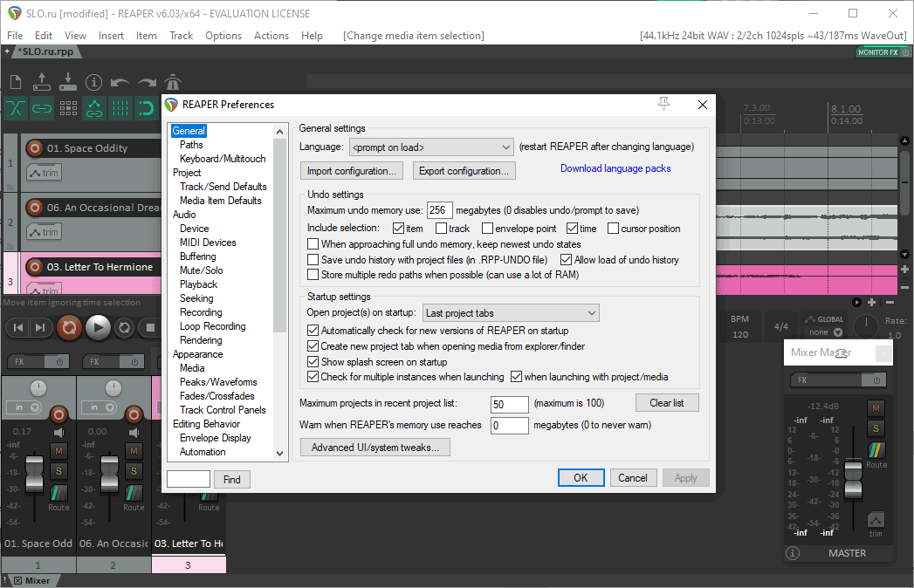
Task: Click the transport Play button
Action: click(98, 327)
